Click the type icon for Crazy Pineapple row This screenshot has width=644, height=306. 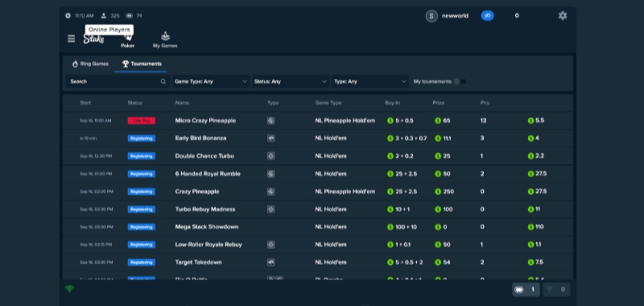pos(270,192)
